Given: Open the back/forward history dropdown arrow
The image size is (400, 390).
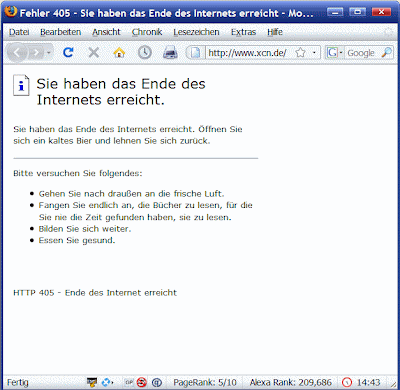Looking at the screenshot, I should 49,53.
